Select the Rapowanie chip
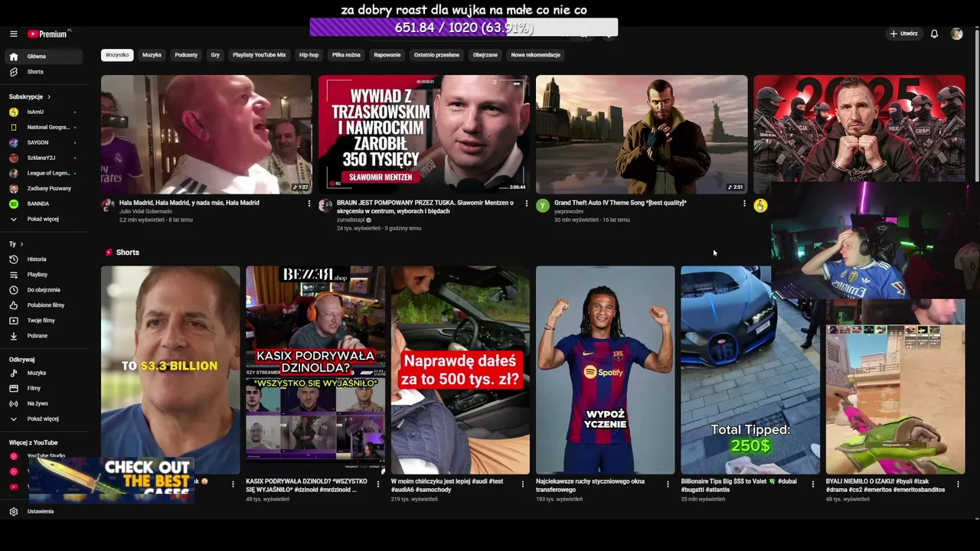 387,55
